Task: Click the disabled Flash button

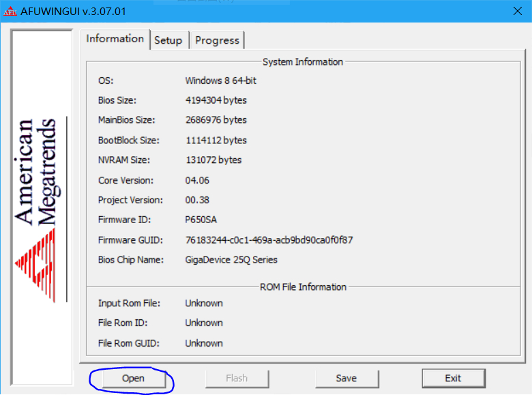Action: coord(237,379)
